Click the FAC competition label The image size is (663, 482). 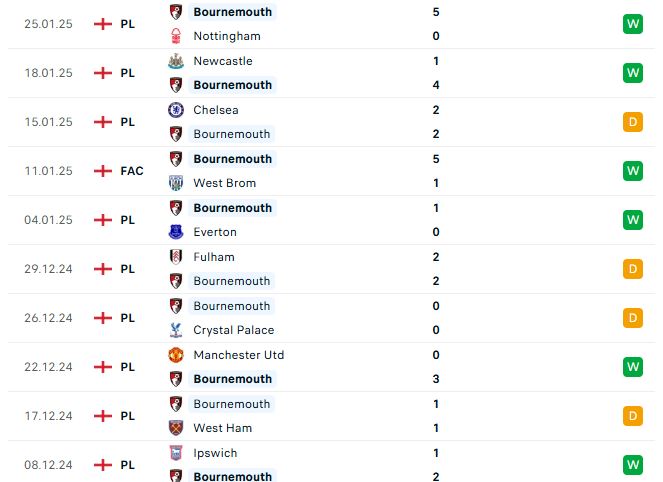pyautogui.click(x=132, y=171)
